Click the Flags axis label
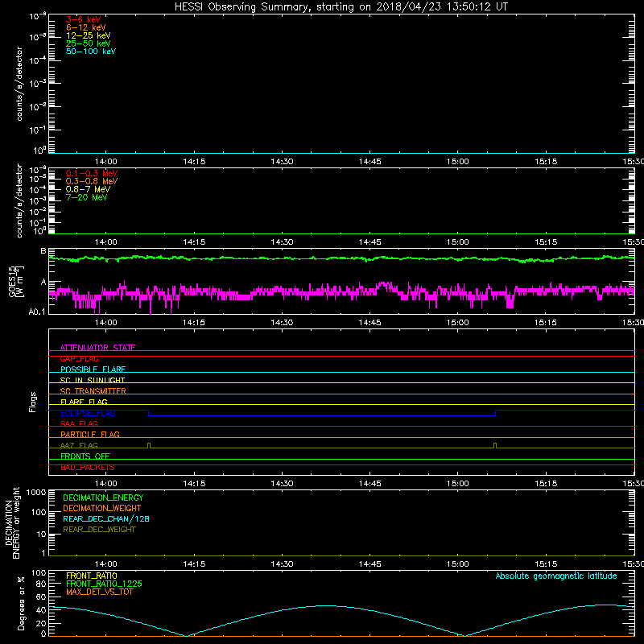Viewport: 644px width, 644px height. point(32,402)
